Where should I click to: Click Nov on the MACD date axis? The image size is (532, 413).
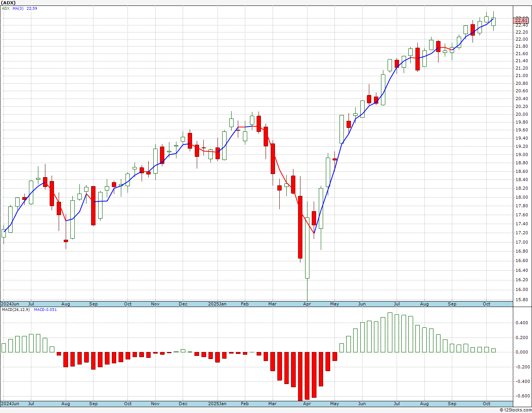(155, 404)
